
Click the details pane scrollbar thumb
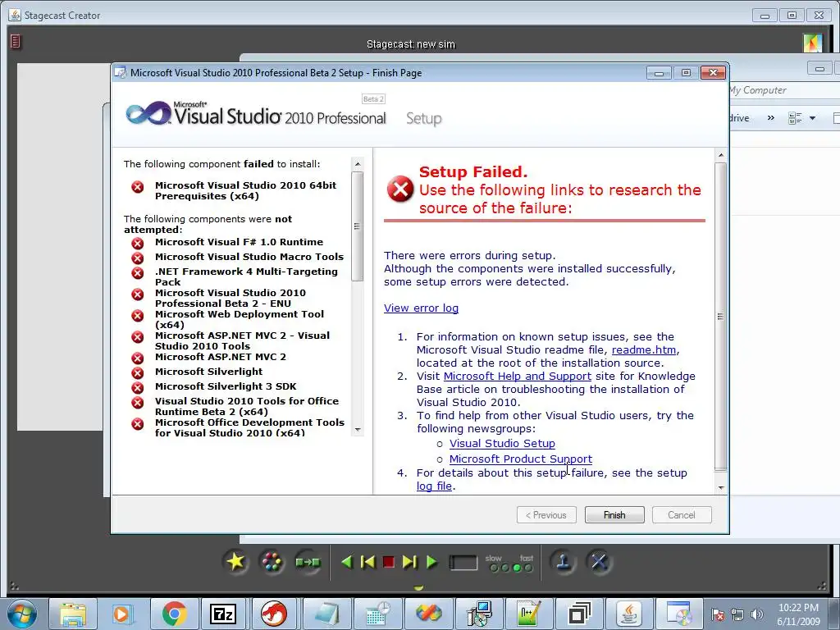click(x=720, y=316)
